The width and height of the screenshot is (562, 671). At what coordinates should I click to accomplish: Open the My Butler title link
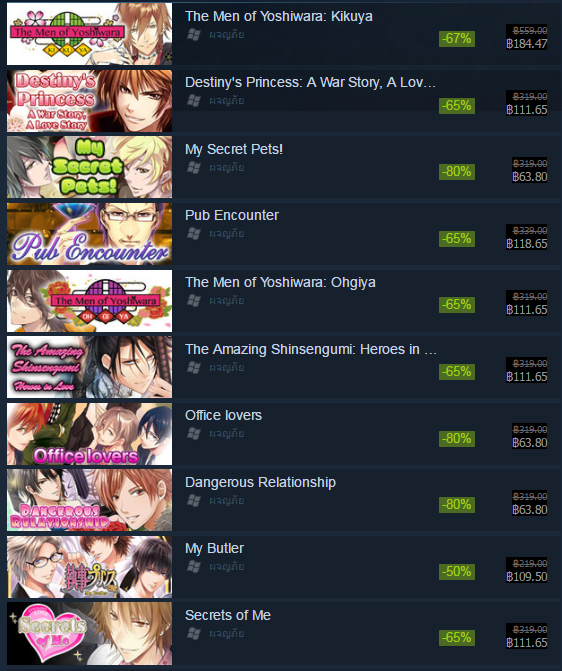pos(214,549)
